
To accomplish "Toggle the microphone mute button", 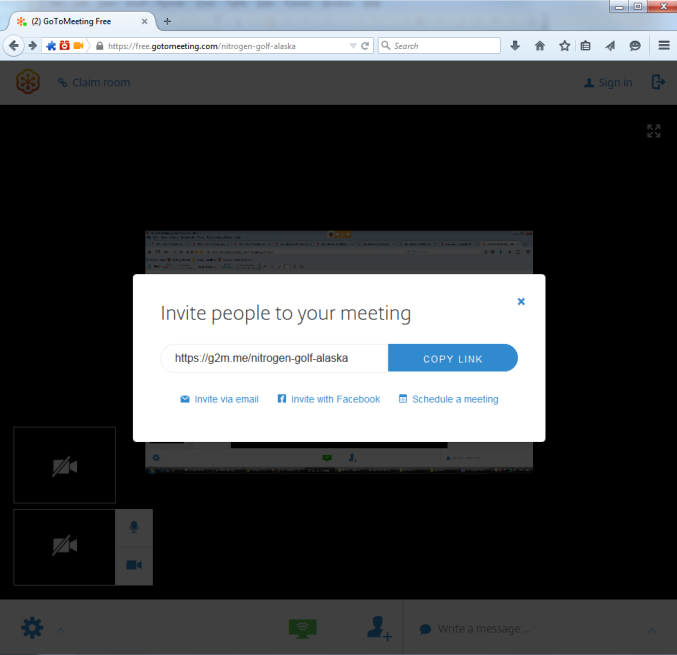I will (x=134, y=528).
